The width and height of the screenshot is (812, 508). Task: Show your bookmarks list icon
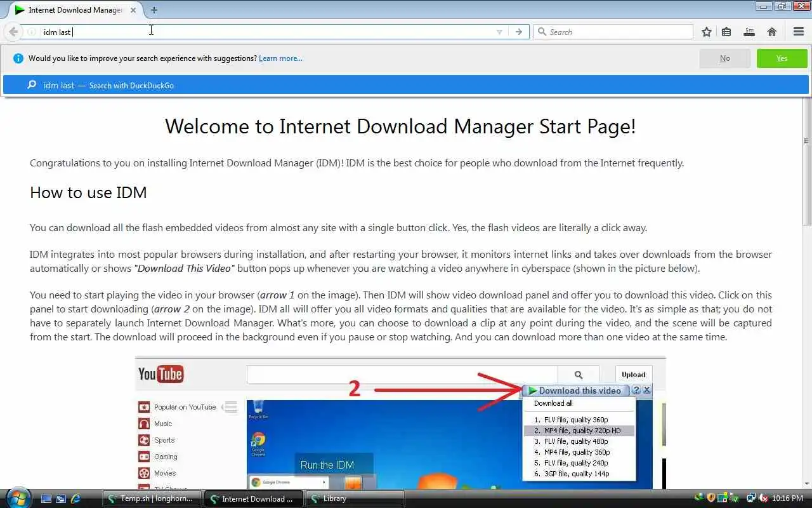click(727, 32)
